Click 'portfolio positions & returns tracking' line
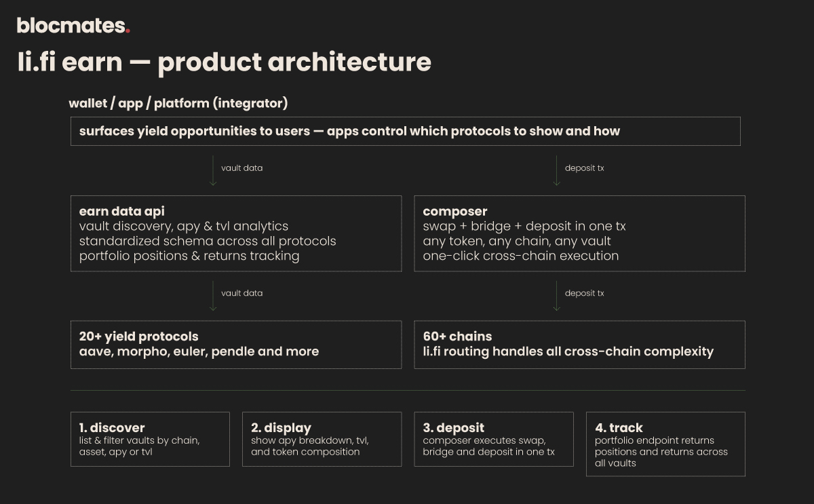Viewport: 814px width, 504px height. point(189,256)
